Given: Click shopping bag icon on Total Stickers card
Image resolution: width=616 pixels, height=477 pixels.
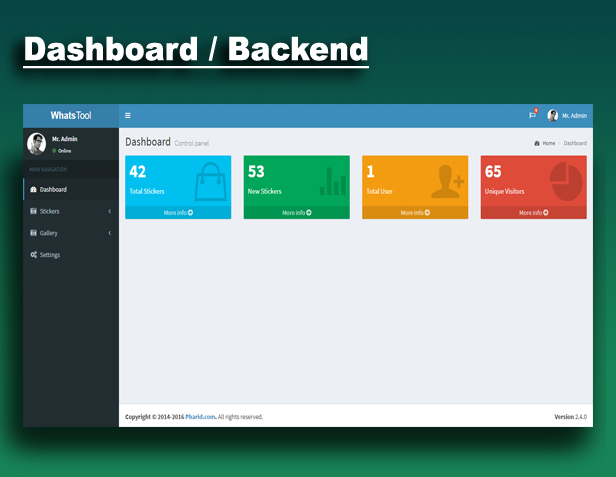Looking at the screenshot, I should (x=211, y=182).
